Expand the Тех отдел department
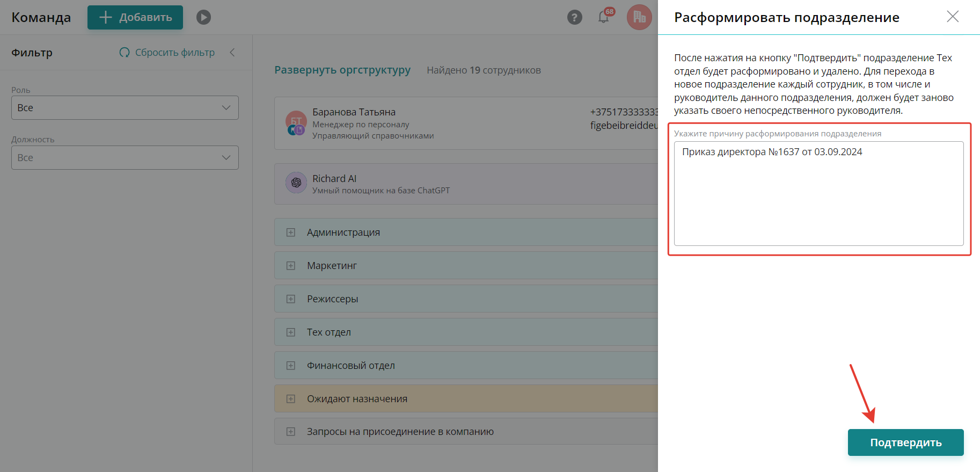980x472 pixels. coord(291,332)
